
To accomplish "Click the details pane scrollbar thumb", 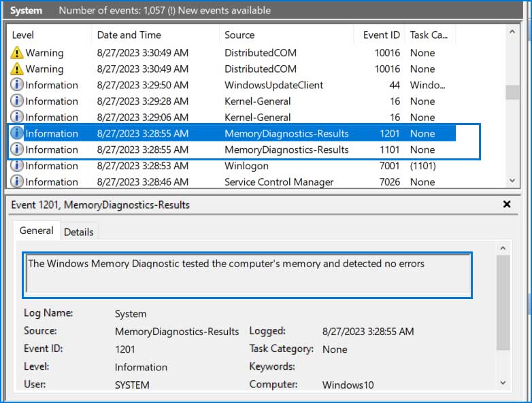I will (503, 302).
